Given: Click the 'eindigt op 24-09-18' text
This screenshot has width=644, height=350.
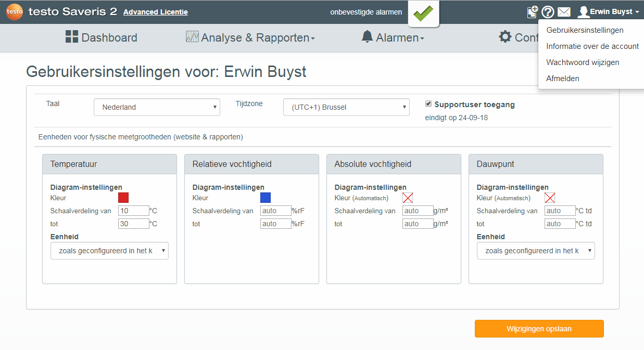Looking at the screenshot, I should [x=457, y=118].
